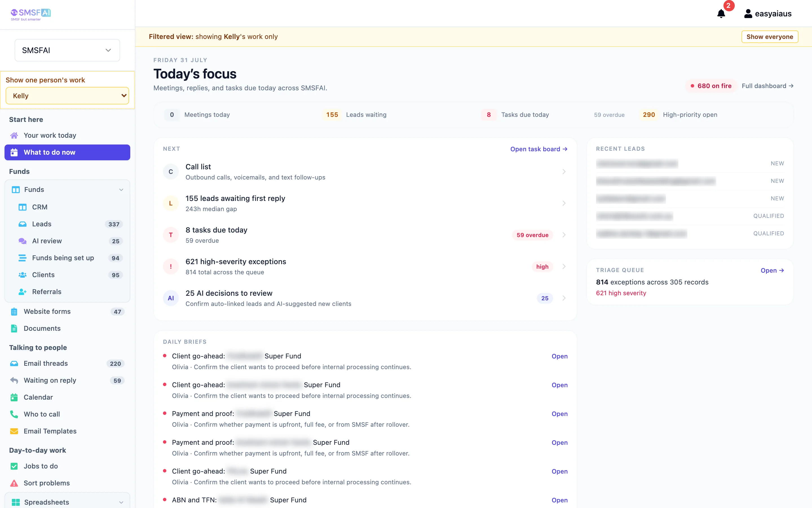Click the 25 count badge on AI decisions row
Viewport: 812px width, 508px height.
tap(545, 298)
